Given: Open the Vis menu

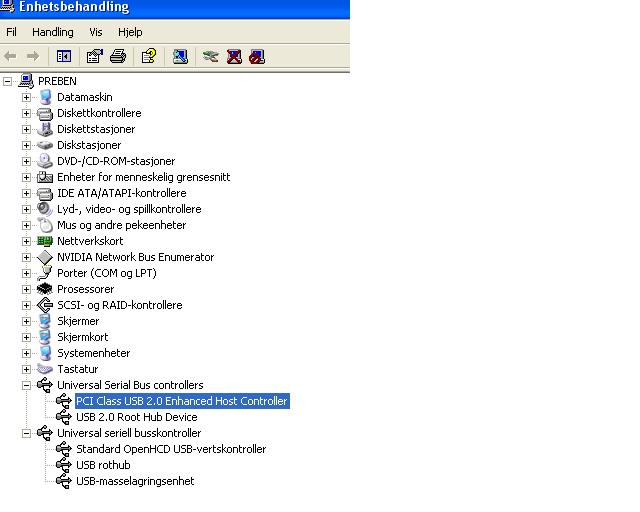Looking at the screenshot, I should [96, 32].
